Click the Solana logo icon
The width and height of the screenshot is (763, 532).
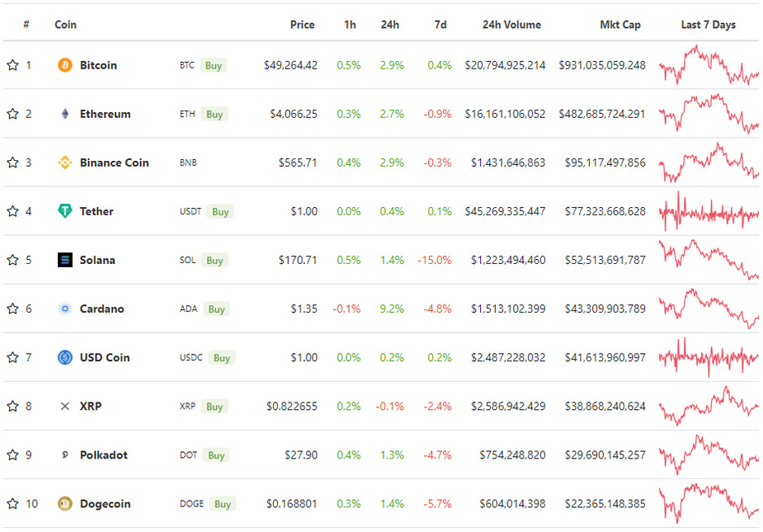click(x=64, y=260)
